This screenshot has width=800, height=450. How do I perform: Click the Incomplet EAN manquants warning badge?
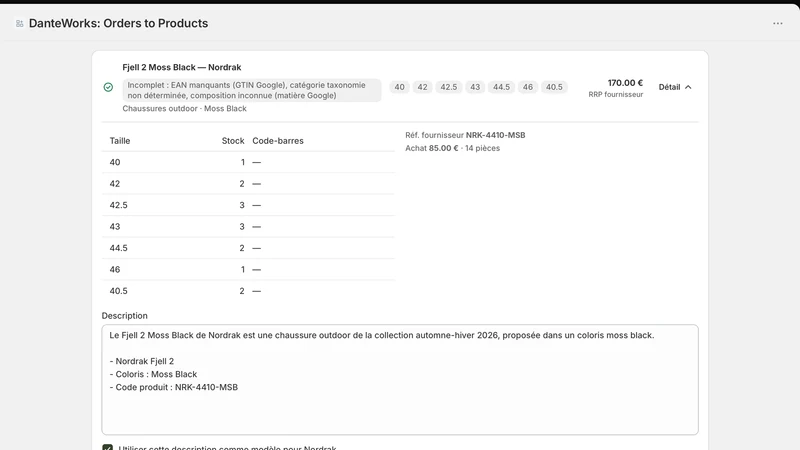point(252,90)
